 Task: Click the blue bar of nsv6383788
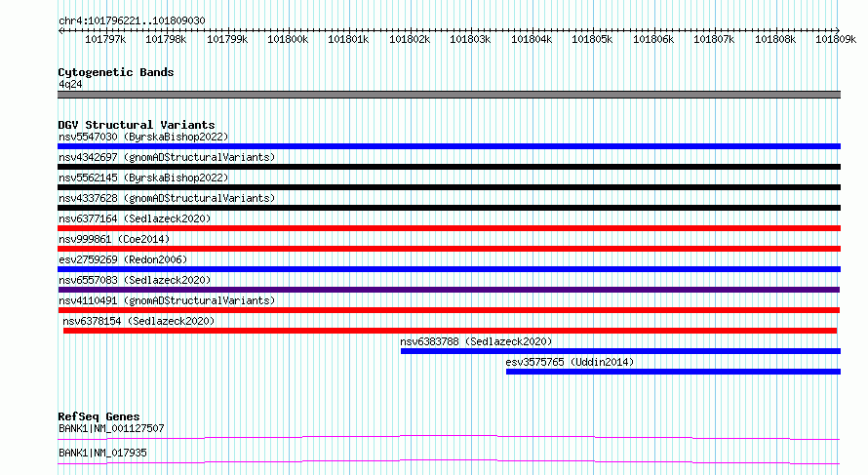click(x=620, y=351)
